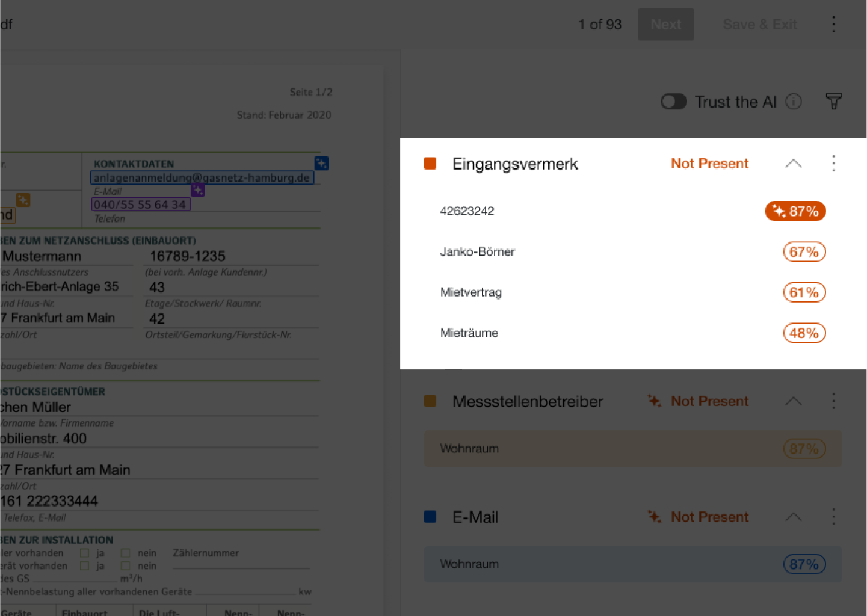Collapse the Eingangsvermerk field
Image resolution: width=867 pixels, height=616 pixels.
coord(794,164)
